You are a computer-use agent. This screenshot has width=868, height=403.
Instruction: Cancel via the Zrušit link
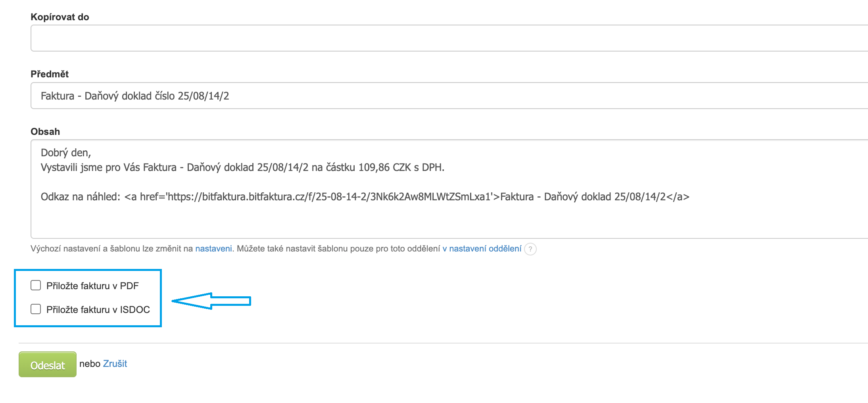tap(115, 364)
